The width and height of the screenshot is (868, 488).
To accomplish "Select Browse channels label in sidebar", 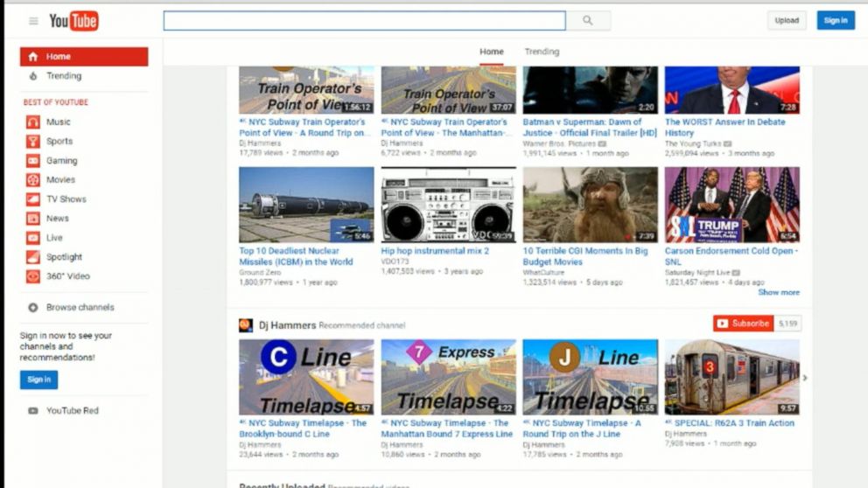I will pyautogui.click(x=80, y=307).
